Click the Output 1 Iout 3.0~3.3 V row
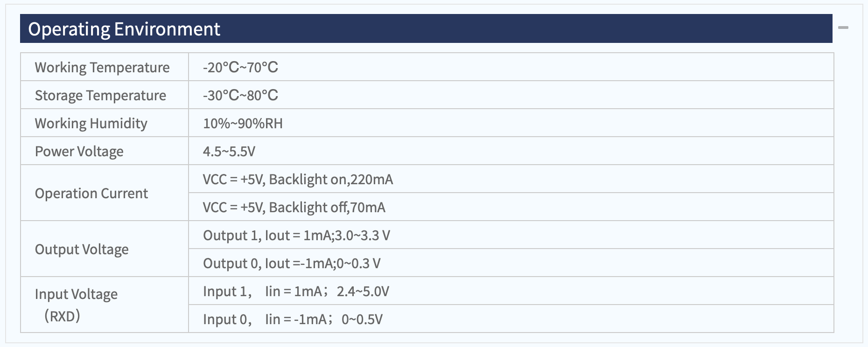This screenshot has width=868, height=347. (511, 235)
